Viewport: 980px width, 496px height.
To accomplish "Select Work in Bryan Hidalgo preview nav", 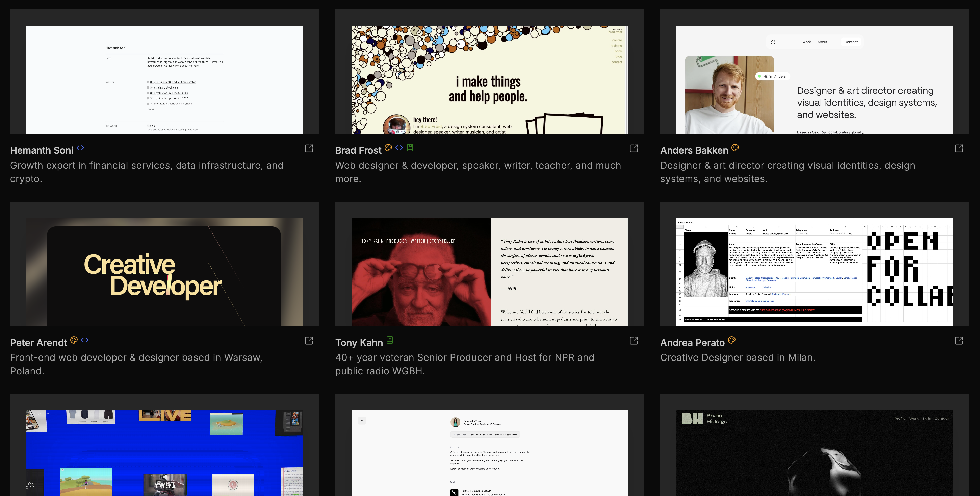I will tap(913, 419).
